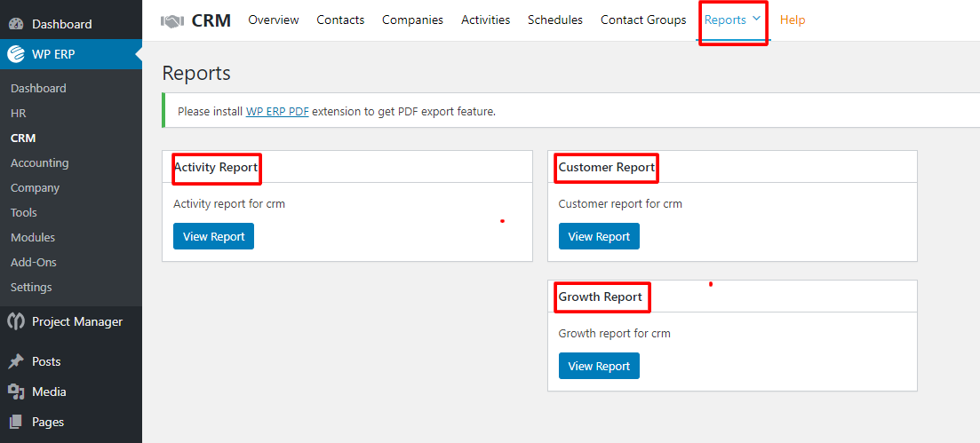Open the Overview tab
The image size is (980, 443).
273,20
